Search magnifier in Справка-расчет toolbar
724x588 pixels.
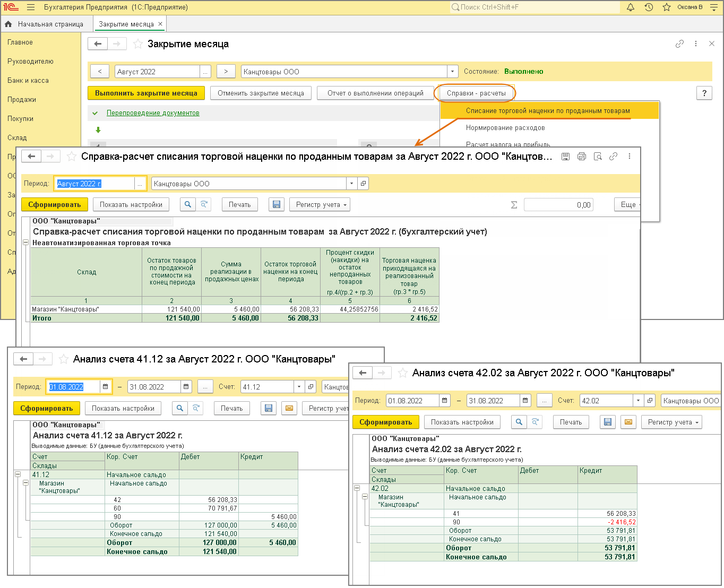coord(188,205)
